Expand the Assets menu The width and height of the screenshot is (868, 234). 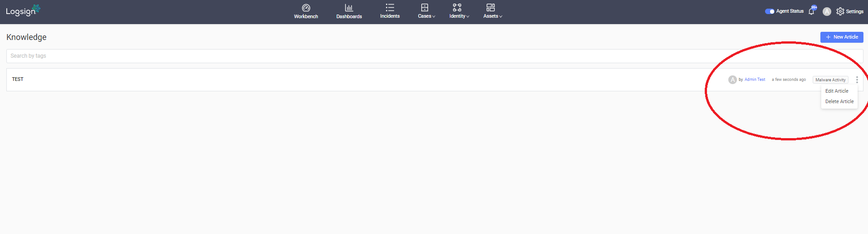tap(493, 11)
